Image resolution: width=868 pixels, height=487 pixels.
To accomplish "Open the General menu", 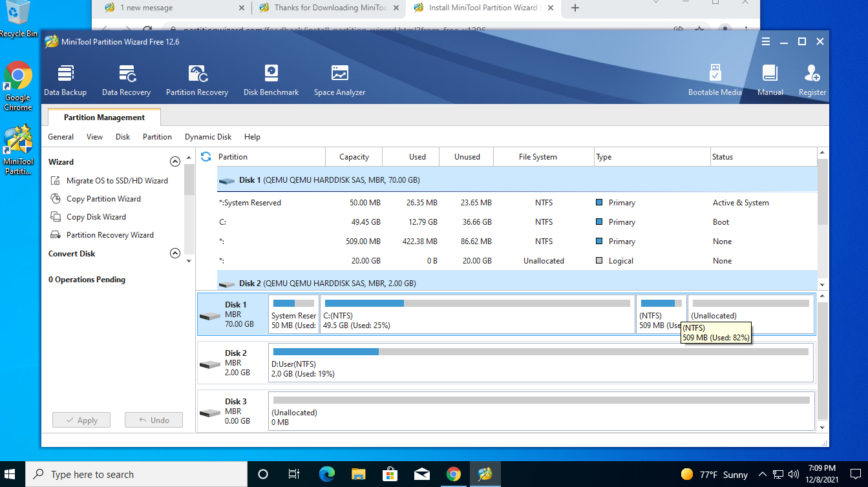I will [x=61, y=137].
